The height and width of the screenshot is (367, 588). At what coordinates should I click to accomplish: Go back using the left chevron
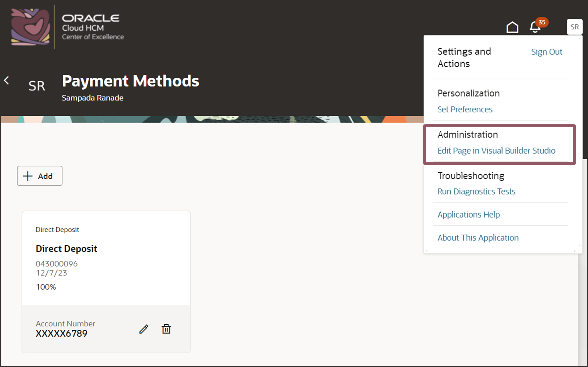tap(7, 80)
